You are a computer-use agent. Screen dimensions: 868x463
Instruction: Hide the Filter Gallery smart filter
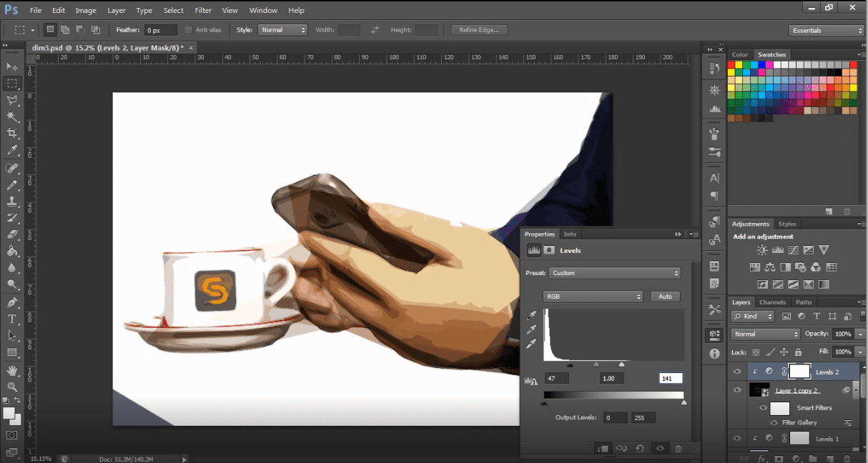pos(774,422)
